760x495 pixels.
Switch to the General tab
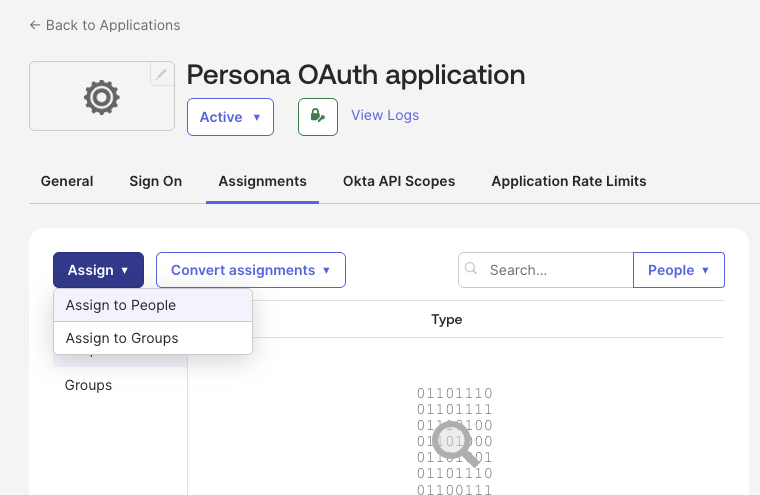pos(67,181)
